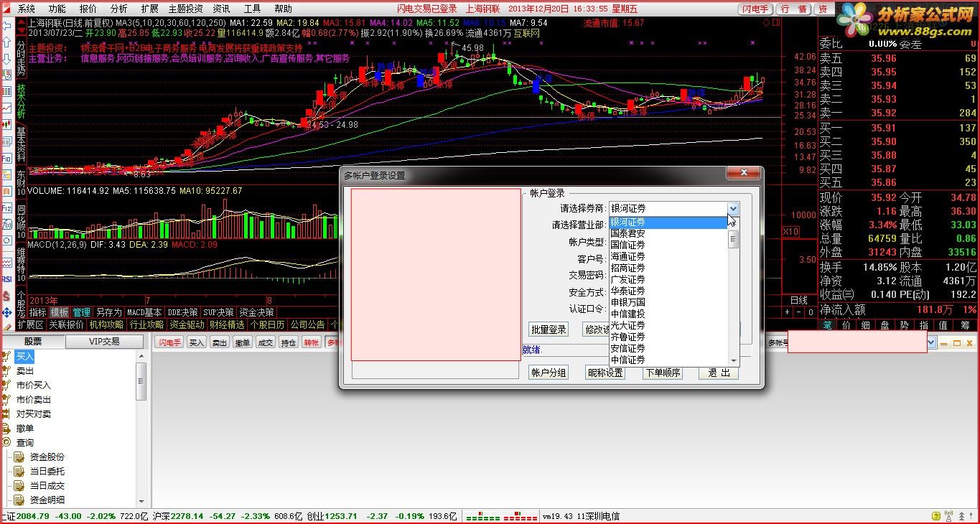Screen dimensions: 980x524
Task: Switch to 基本资料 vertical tab
Action: (21, 144)
